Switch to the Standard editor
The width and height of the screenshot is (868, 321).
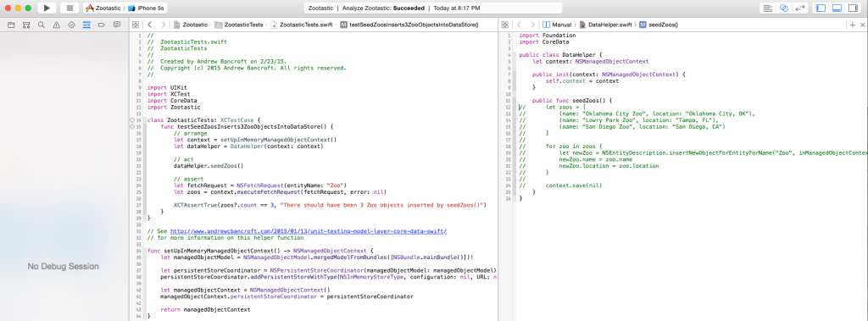click(x=767, y=8)
